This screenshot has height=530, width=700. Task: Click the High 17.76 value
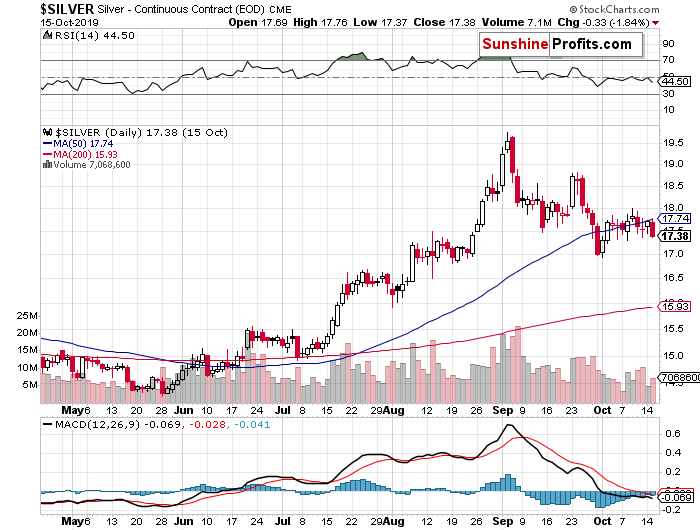point(320,22)
